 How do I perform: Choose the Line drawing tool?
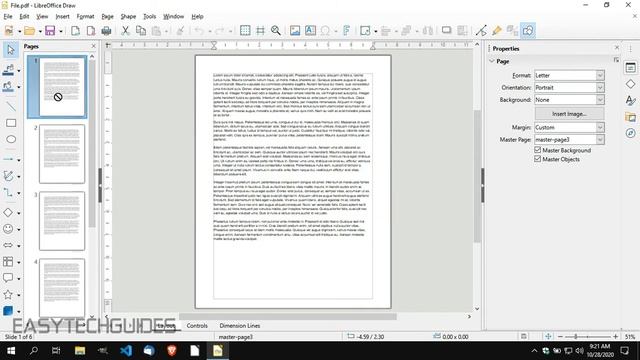(x=11, y=107)
